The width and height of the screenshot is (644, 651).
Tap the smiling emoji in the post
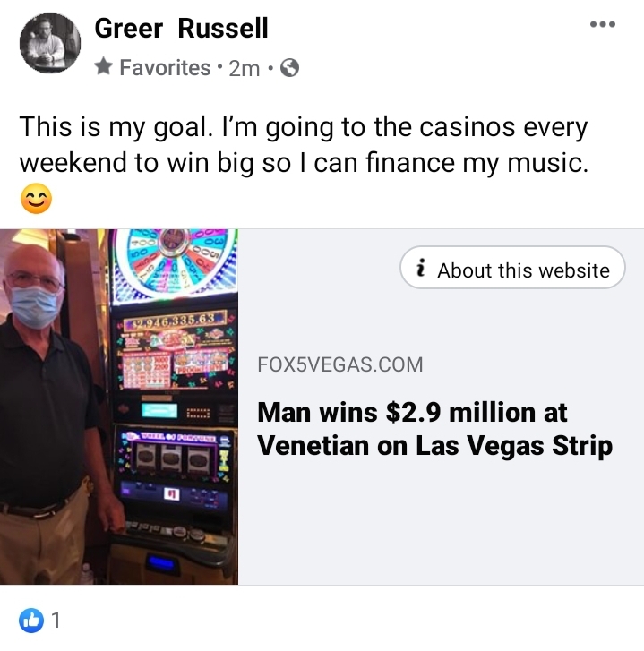pyautogui.click(x=36, y=199)
